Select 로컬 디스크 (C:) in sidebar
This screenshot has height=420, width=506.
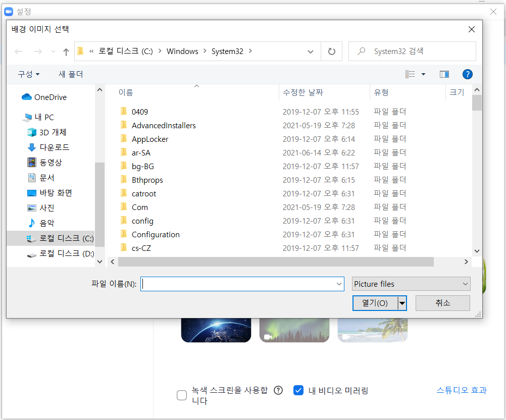pyautogui.click(x=50, y=238)
